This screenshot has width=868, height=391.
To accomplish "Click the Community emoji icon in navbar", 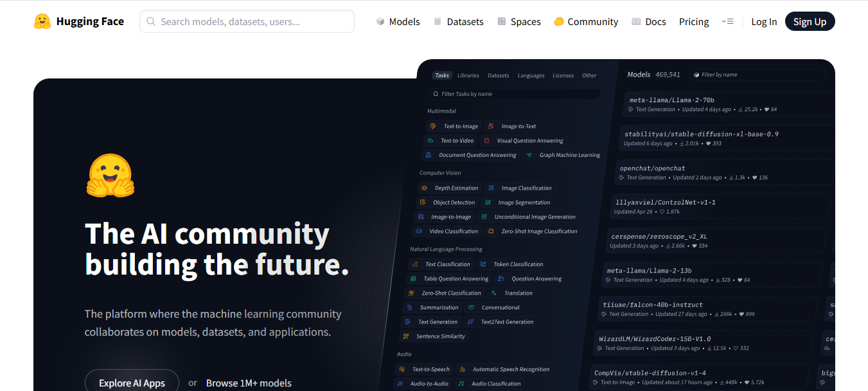I will (x=559, y=21).
